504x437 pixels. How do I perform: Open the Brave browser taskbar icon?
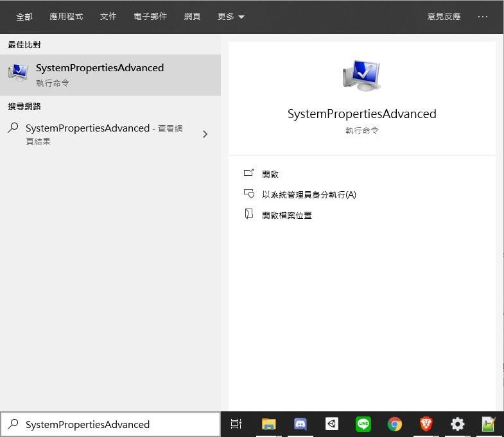pos(426,424)
